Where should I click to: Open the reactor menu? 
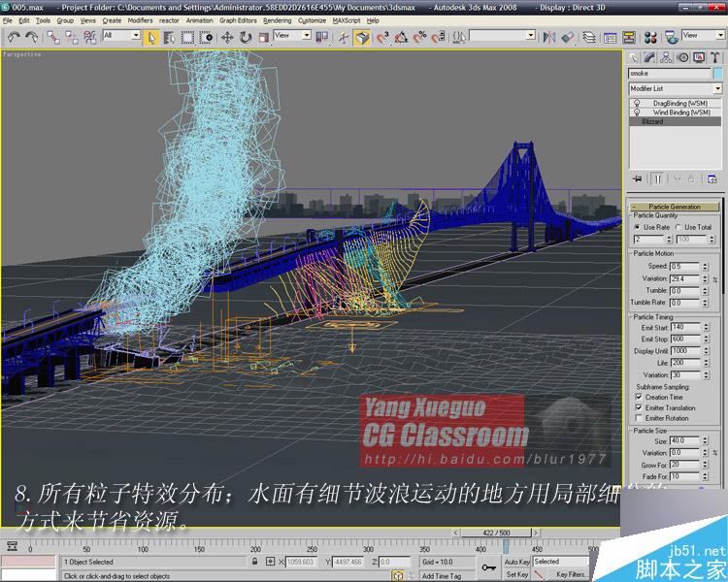[169, 20]
